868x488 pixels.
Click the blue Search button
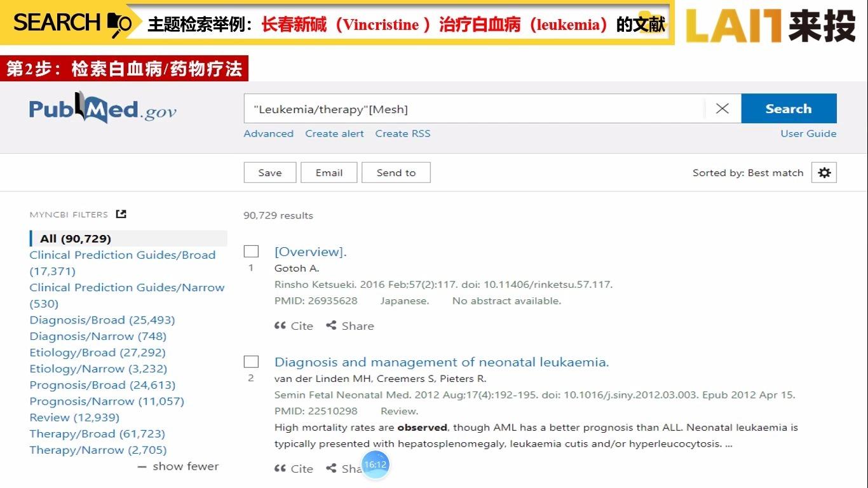(x=789, y=108)
